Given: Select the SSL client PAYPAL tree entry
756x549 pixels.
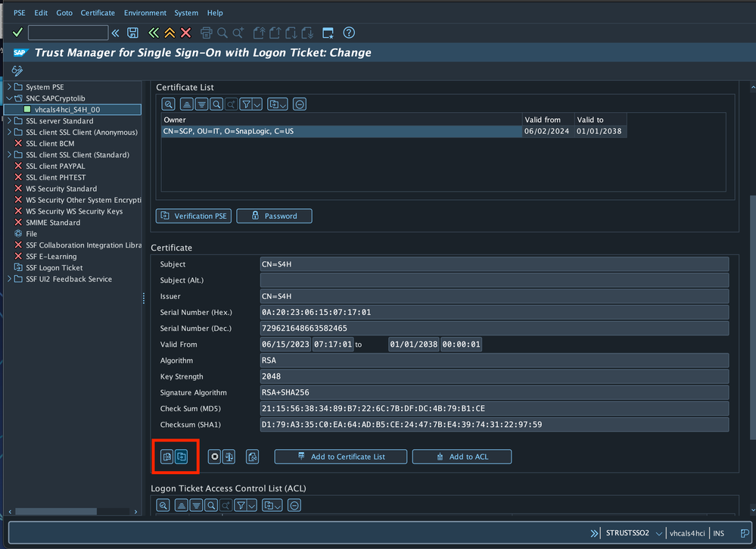Looking at the screenshot, I should pyautogui.click(x=55, y=166).
